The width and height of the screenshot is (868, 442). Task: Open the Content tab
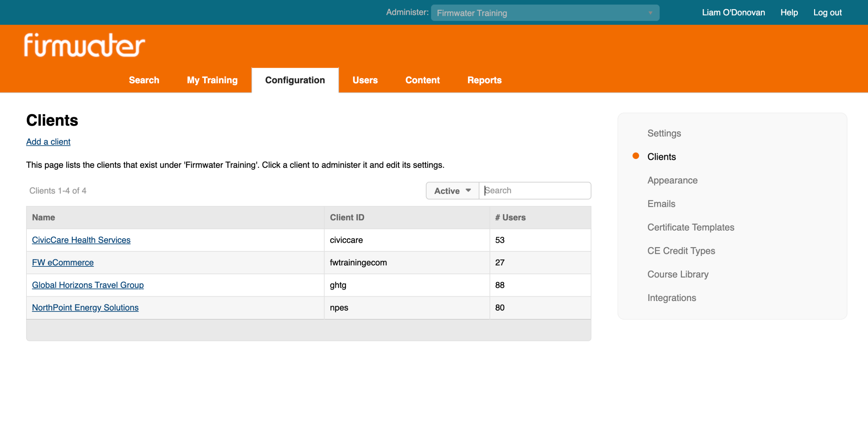coord(422,80)
